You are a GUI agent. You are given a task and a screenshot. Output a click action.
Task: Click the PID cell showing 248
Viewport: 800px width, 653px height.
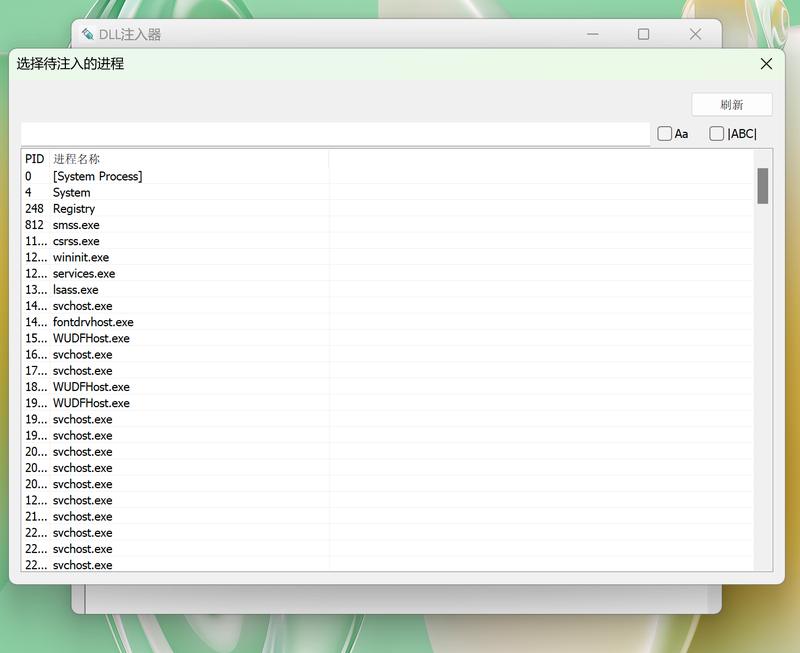(x=35, y=209)
